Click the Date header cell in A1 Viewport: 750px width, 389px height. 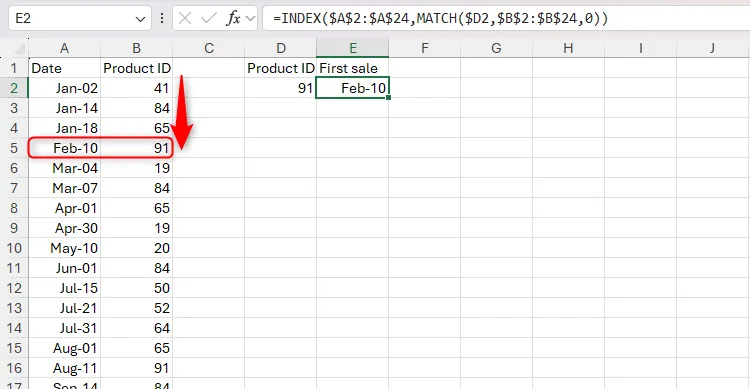pyautogui.click(x=65, y=68)
